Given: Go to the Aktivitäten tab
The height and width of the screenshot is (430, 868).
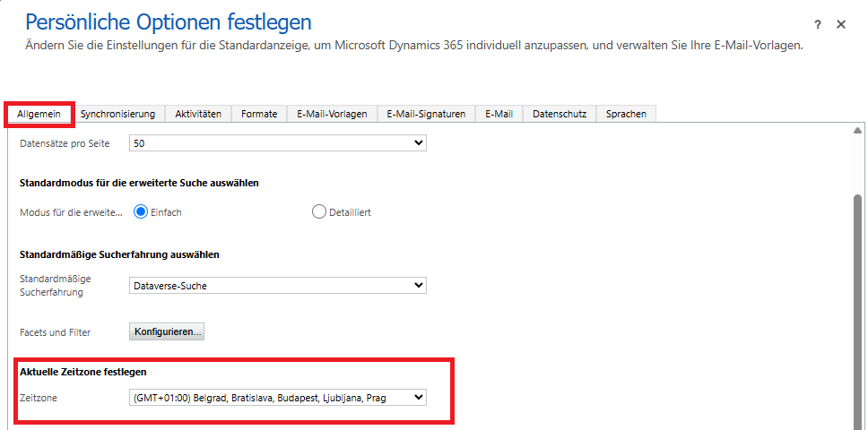Looking at the screenshot, I should click(x=198, y=114).
